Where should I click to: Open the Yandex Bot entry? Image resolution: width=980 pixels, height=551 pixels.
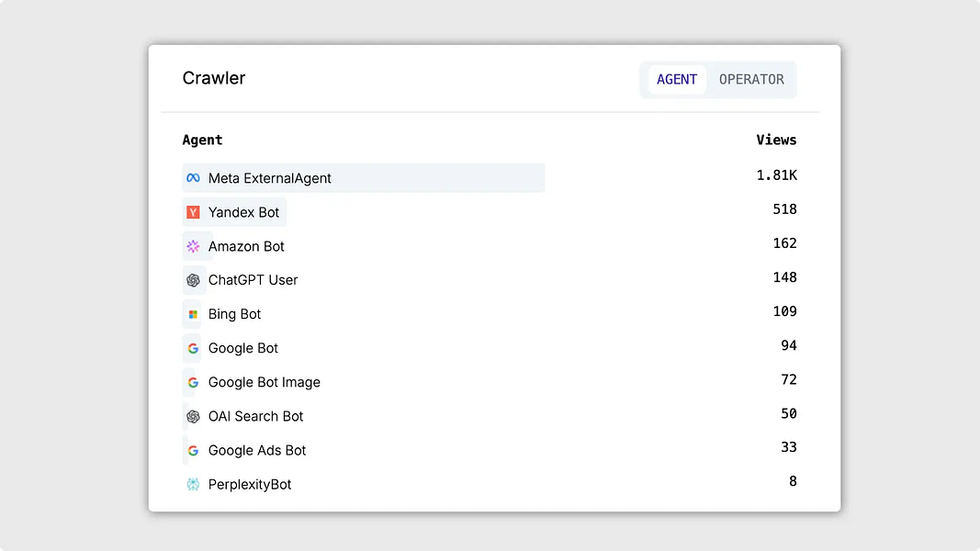pos(243,212)
